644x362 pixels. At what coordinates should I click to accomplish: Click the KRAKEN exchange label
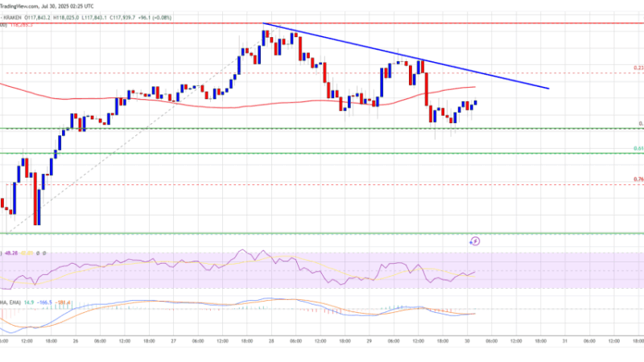point(14,18)
